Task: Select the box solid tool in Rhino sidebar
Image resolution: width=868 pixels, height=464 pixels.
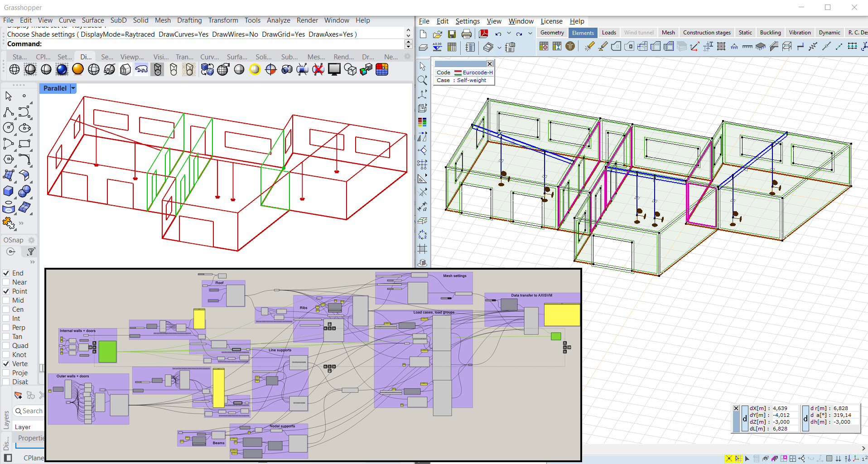Action: click(9, 191)
